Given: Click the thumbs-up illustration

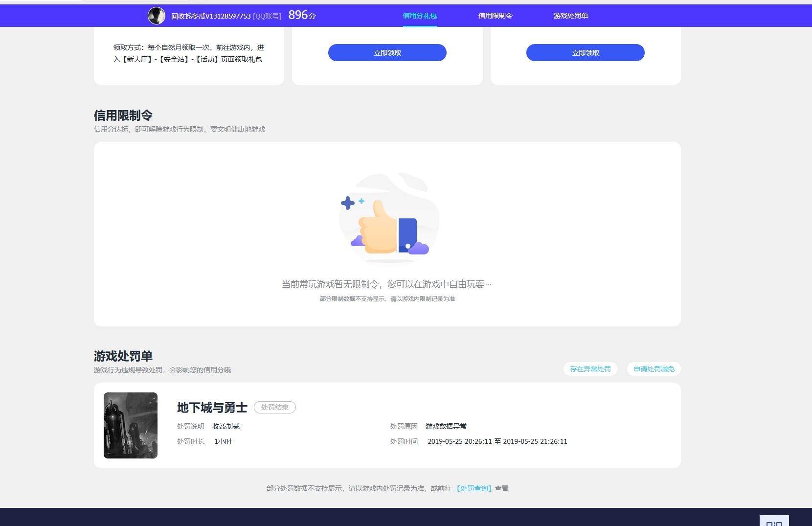Looking at the screenshot, I should point(389,218).
